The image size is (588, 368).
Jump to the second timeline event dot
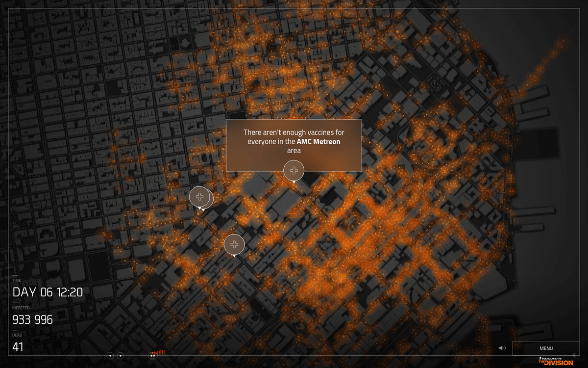pos(121,356)
